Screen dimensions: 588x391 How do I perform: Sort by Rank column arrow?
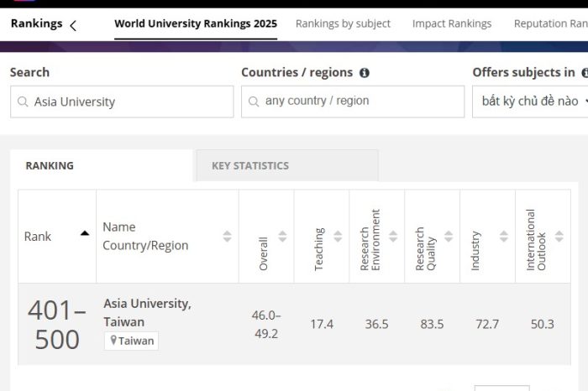tap(85, 233)
